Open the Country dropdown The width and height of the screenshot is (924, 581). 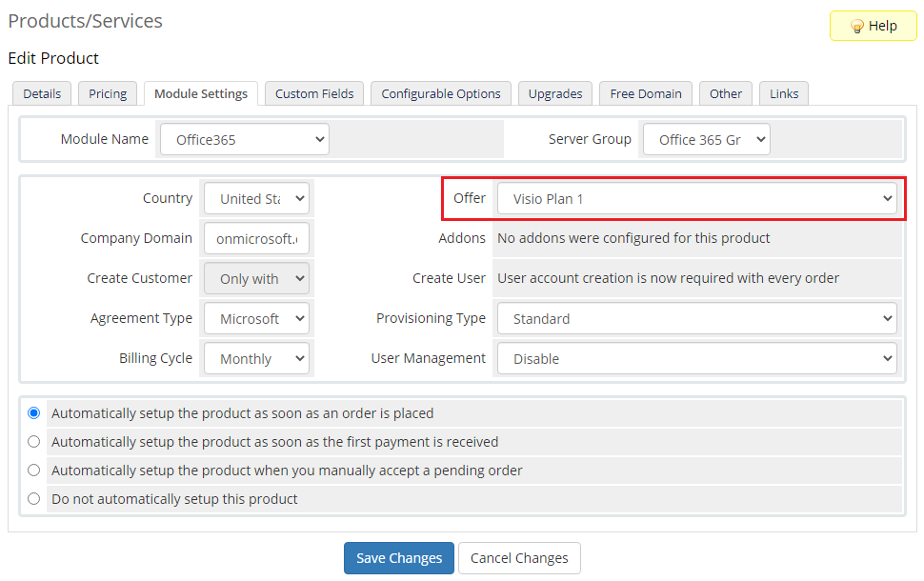(256, 198)
